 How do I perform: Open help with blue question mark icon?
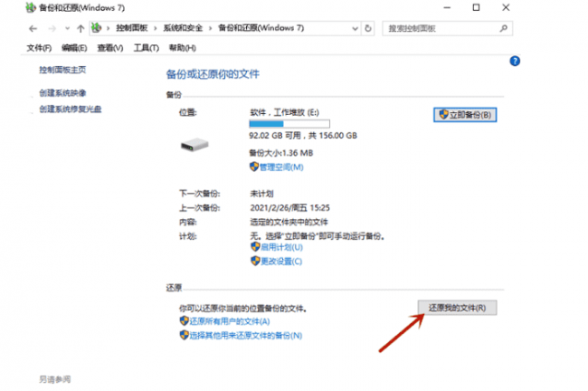tap(515, 62)
